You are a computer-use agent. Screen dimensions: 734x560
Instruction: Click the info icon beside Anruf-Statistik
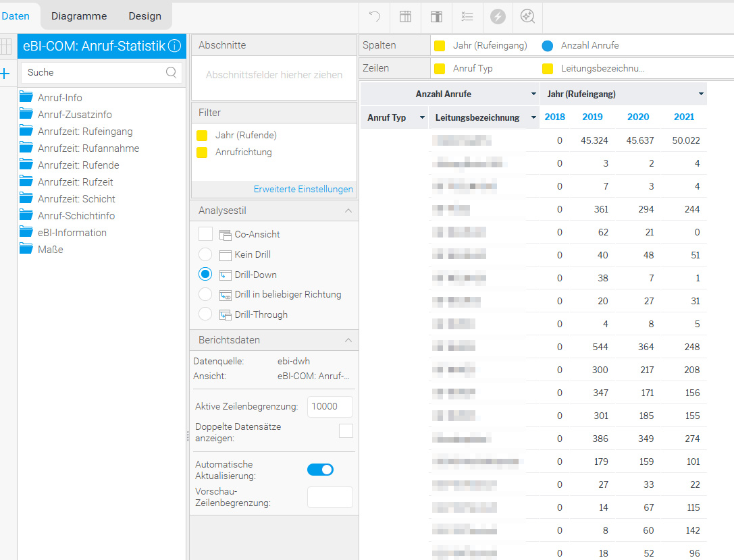pyautogui.click(x=174, y=46)
